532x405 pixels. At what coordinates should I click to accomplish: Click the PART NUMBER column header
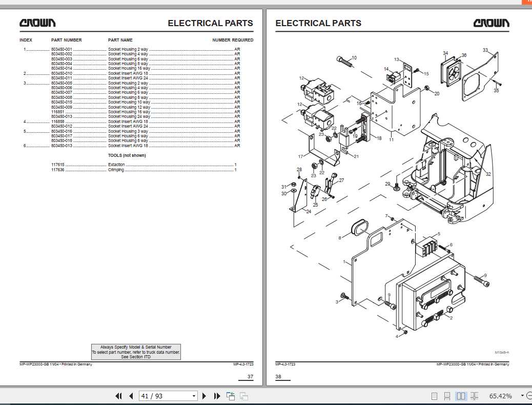[x=67, y=40]
